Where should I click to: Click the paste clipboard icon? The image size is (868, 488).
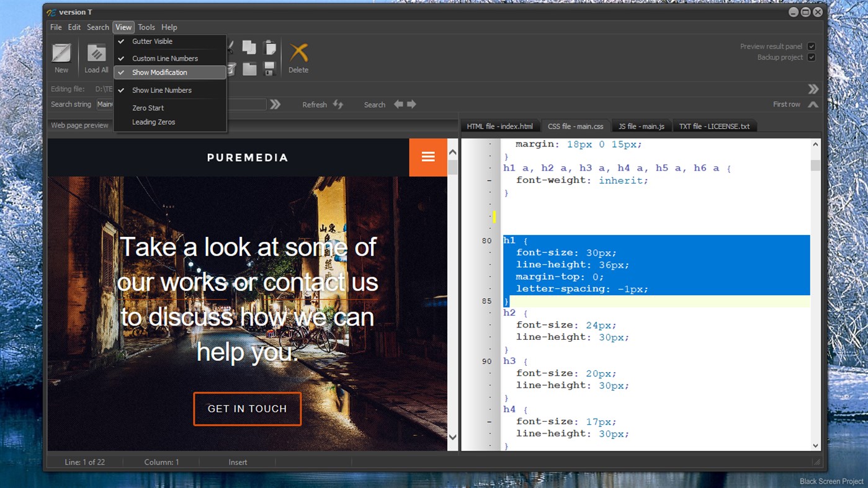[x=270, y=47]
